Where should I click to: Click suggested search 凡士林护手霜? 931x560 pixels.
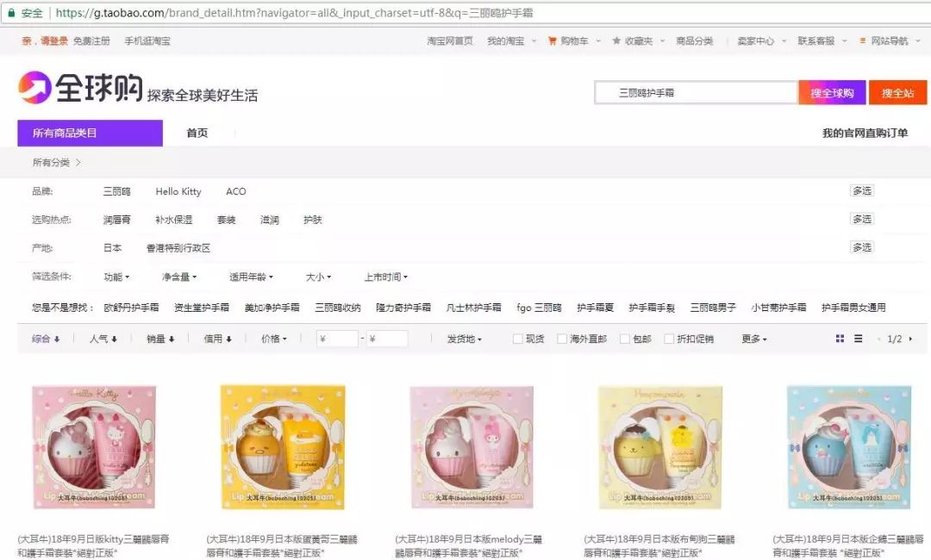[474, 308]
